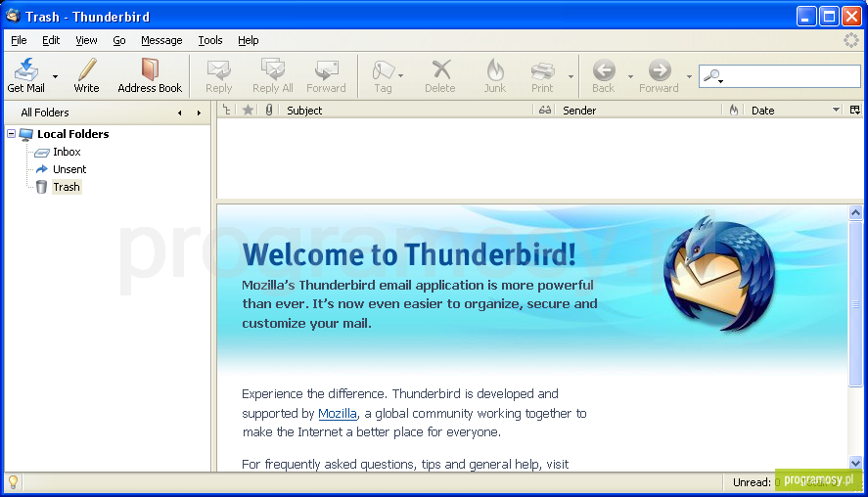Sort by starred column

[248, 111]
